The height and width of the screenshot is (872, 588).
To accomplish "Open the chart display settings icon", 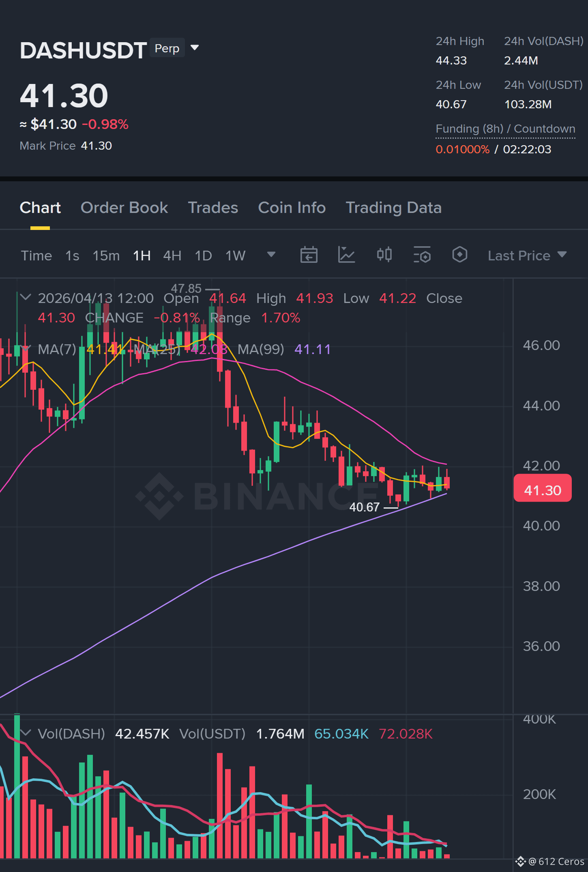I will 422,255.
